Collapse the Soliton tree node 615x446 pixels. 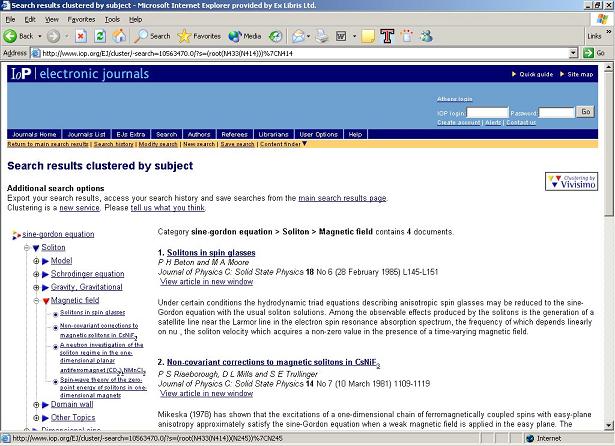[x=27, y=248]
